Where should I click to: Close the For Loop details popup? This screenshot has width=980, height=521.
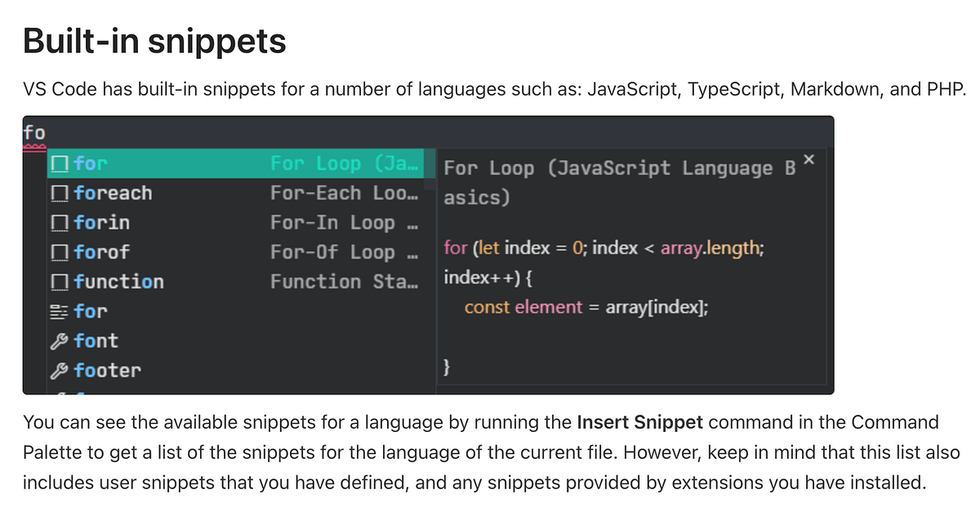[808, 158]
